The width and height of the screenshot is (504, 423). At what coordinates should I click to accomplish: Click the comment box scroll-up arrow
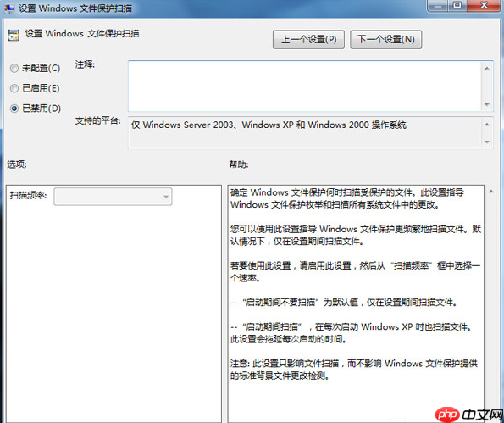(x=487, y=68)
